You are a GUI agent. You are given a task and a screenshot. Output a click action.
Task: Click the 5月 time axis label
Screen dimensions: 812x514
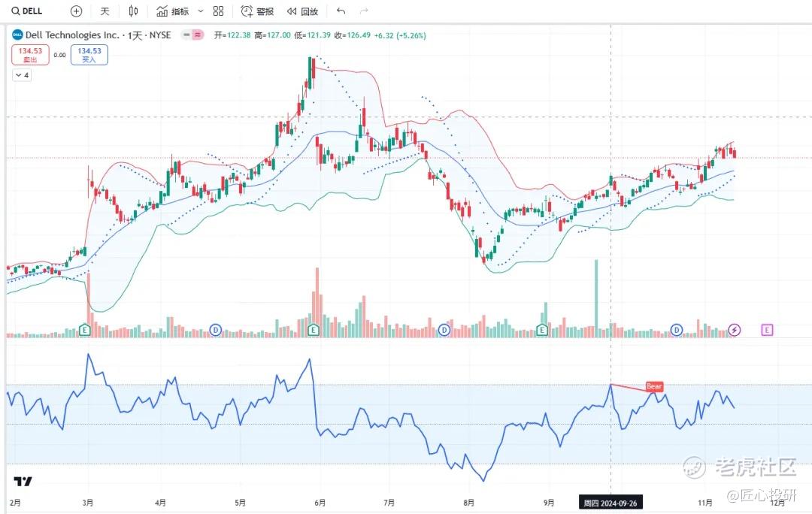(240, 503)
